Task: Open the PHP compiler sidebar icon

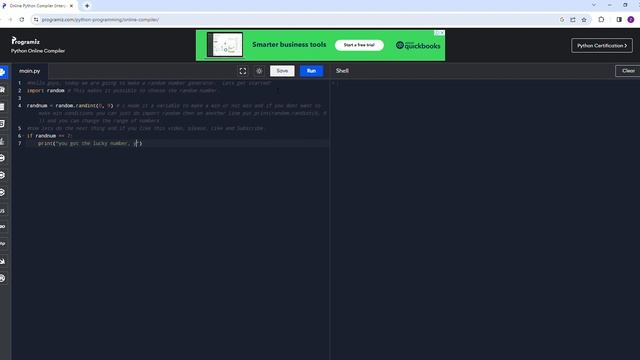Action: coord(2,244)
